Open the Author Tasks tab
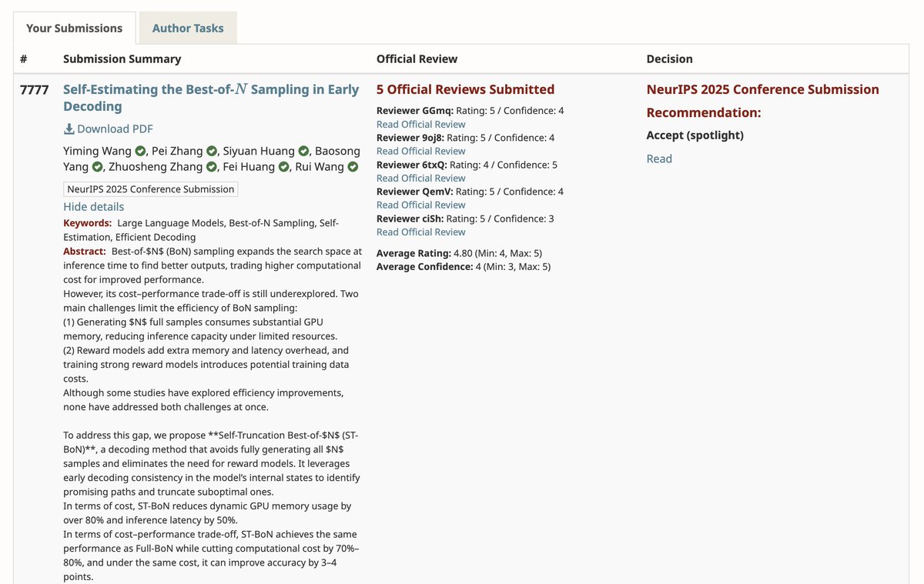 pyautogui.click(x=188, y=28)
